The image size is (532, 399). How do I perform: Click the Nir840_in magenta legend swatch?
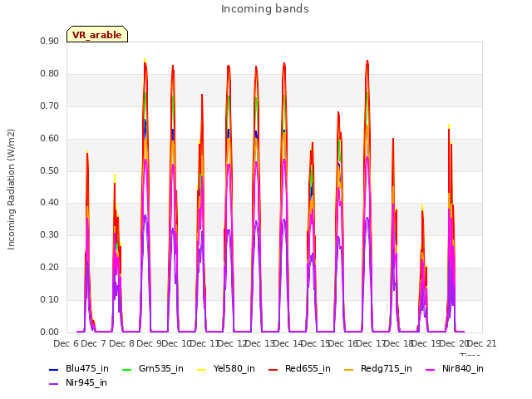point(431,369)
